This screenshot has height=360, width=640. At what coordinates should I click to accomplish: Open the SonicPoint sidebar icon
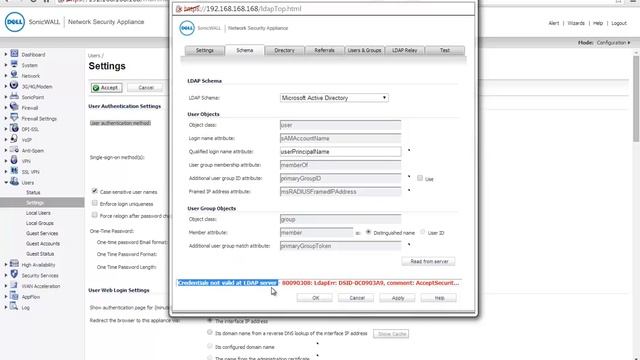point(14,96)
